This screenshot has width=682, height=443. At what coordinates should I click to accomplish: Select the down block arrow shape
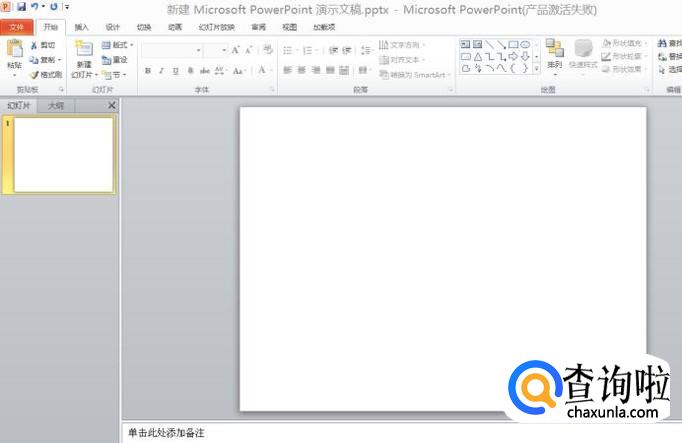(x=525, y=57)
